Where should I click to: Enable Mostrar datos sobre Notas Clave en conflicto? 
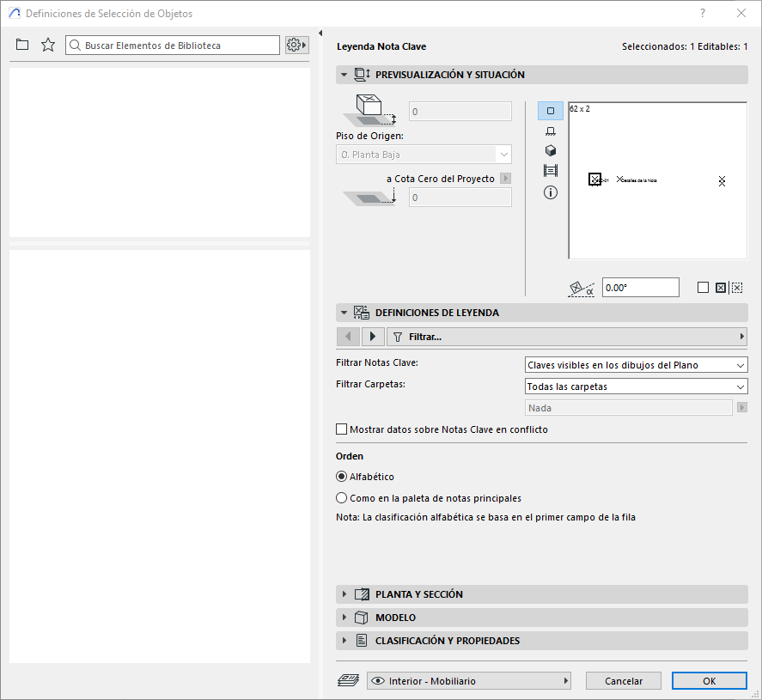coord(342,429)
